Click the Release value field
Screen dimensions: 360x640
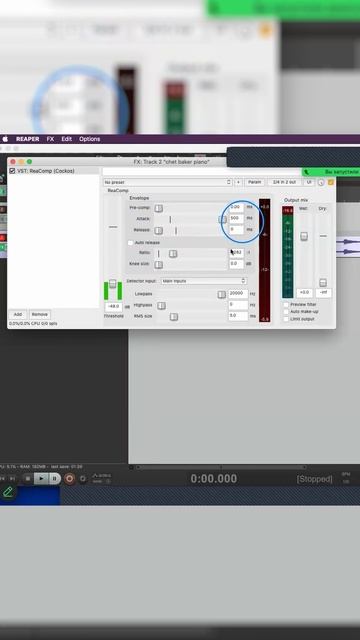[236, 230]
